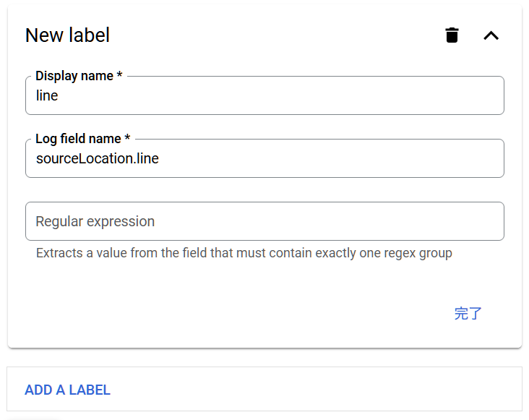Collapse the New label panel chevron
The width and height of the screenshot is (529, 420).
(491, 35)
